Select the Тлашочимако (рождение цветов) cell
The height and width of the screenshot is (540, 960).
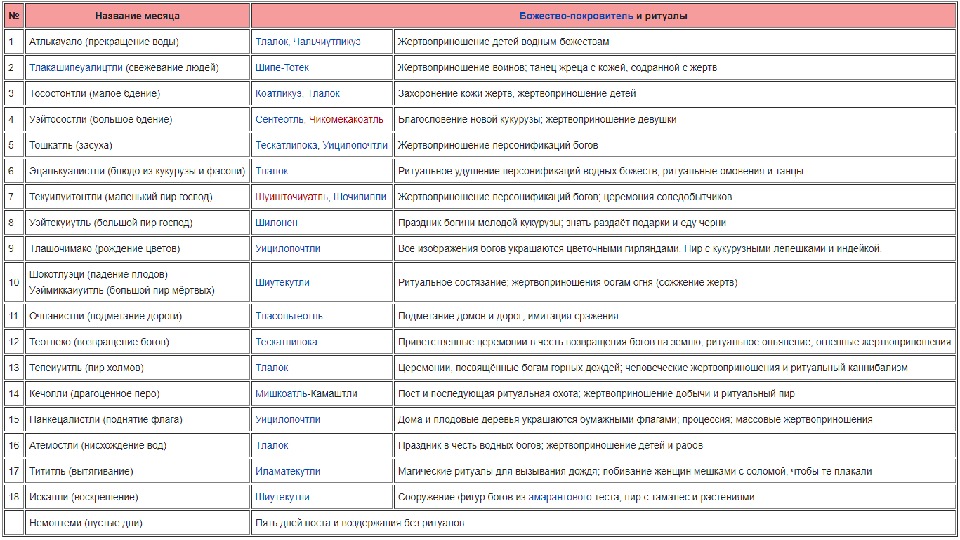(138, 249)
